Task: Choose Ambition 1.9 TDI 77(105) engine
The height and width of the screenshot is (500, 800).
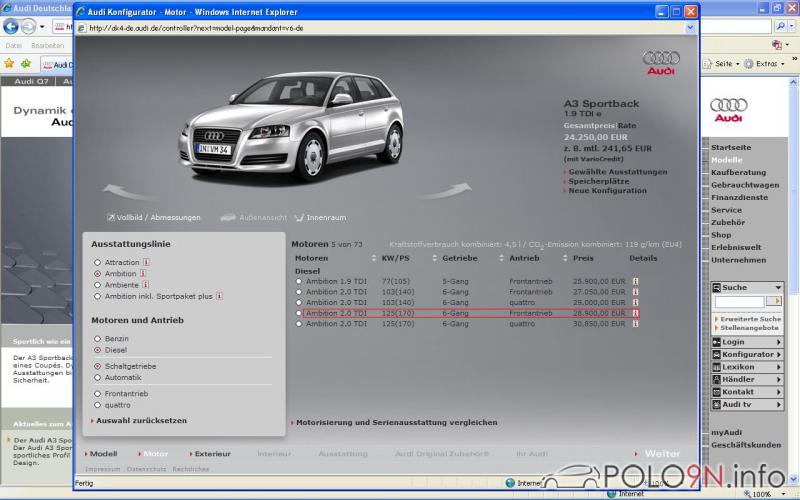Action: pos(299,281)
